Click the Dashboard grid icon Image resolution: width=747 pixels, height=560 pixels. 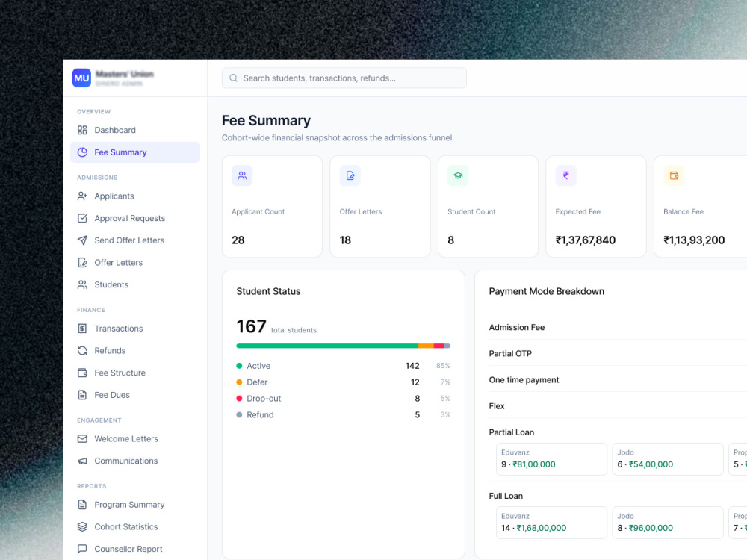click(x=82, y=130)
